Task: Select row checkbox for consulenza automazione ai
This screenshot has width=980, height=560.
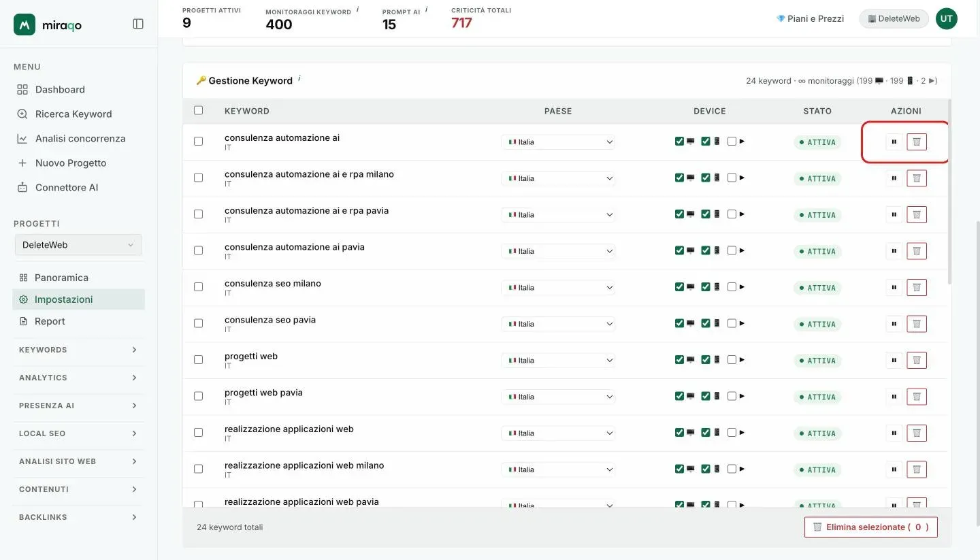Action: [199, 142]
